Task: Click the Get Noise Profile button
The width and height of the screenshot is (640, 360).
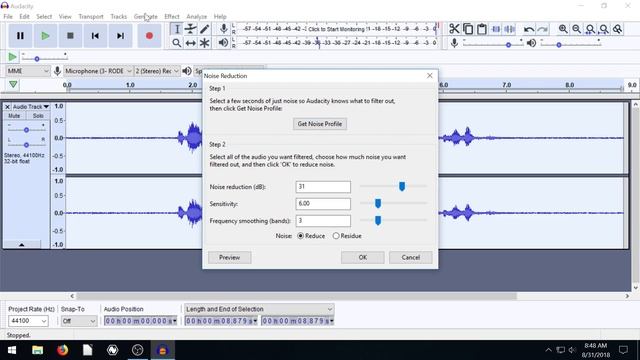Action: (x=320, y=124)
